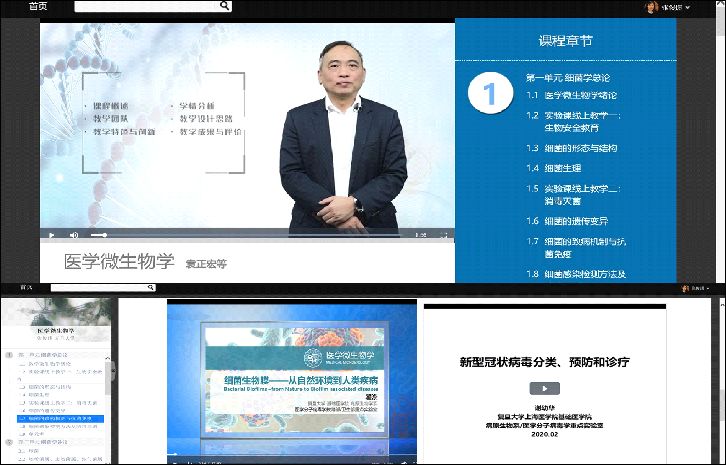Open chapter 1.6 细菌的遗传变异
This screenshot has width=726, height=465.
coord(567,221)
